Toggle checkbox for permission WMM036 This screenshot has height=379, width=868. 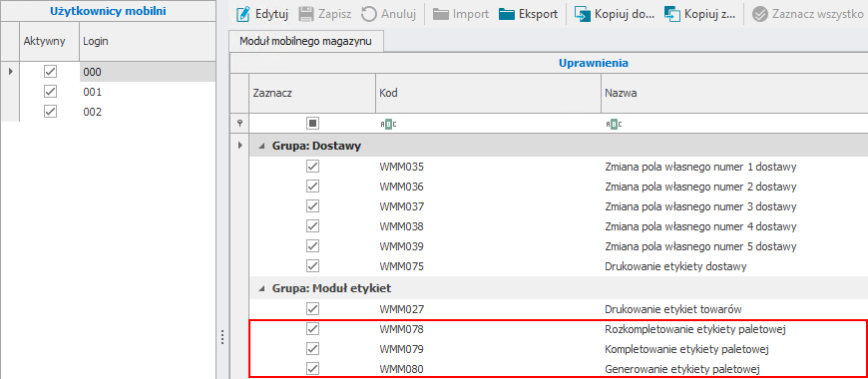pos(312,186)
